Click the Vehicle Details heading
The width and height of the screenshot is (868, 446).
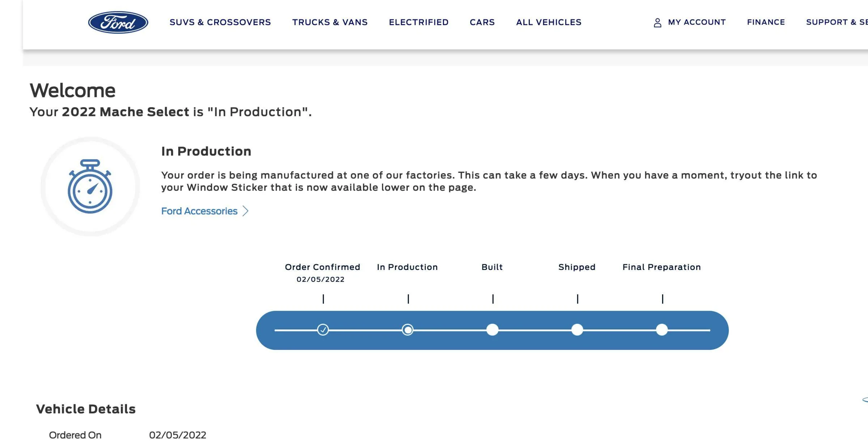pyautogui.click(x=86, y=409)
